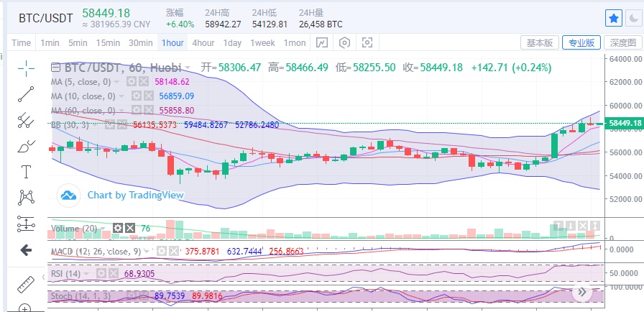Select the Text annotation tool
The image size is (644, 312).
(27, 172)
